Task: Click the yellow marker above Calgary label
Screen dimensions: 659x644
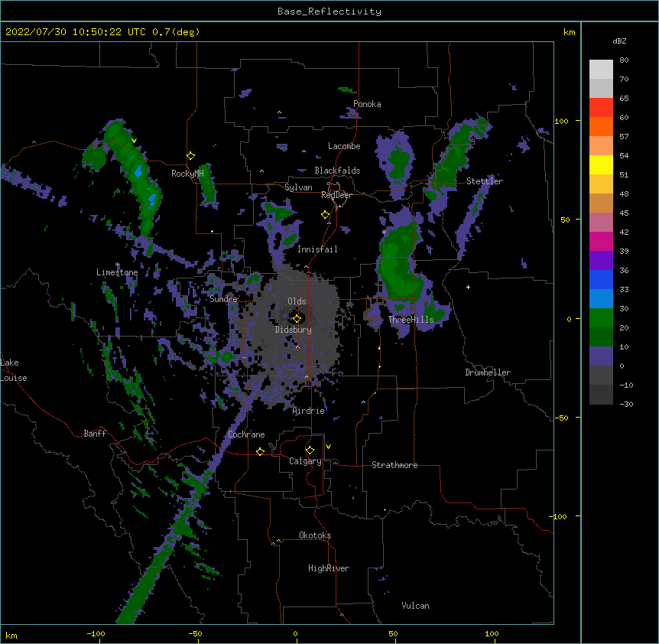Action: [x=310, y=450]
